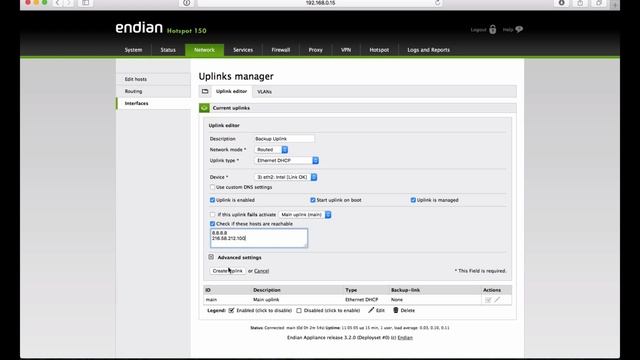This screenshot has width=640, height=360.
Task: Show all tabs with the tab overview icon
Action: pyautogui.click(x=599, y=3)
